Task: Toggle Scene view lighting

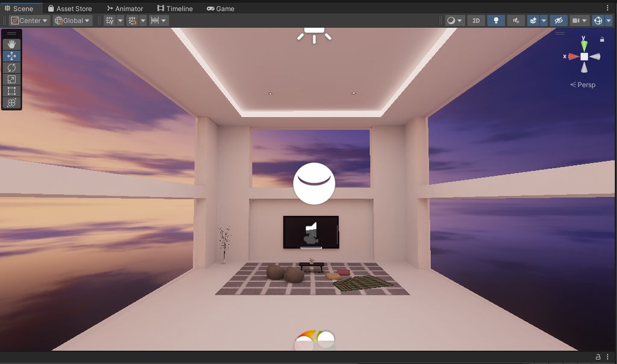Action: 495,20
